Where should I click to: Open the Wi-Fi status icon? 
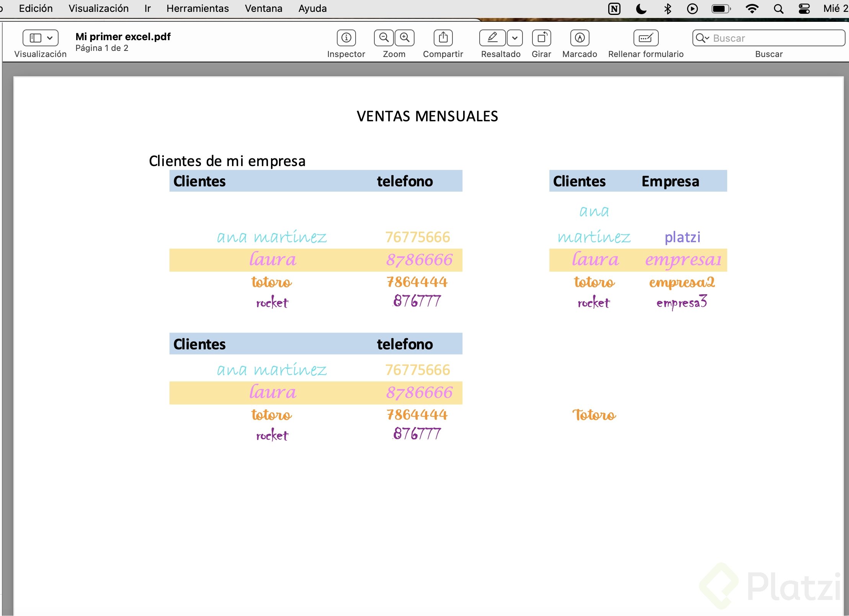point(752,9)
